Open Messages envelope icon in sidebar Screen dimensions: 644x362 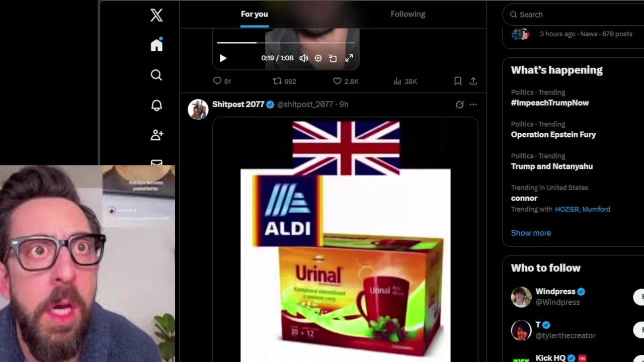click(x=156, y=163)
